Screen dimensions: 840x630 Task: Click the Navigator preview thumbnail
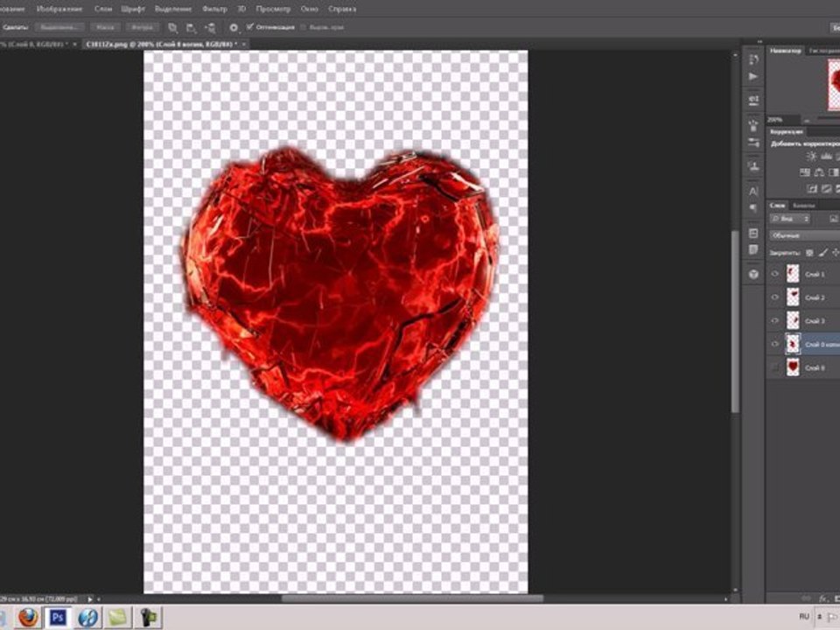click(834, 85)
